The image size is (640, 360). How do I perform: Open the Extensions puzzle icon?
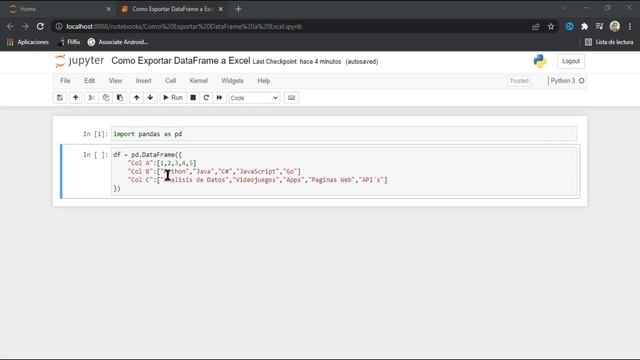click(x=584, y=27)
